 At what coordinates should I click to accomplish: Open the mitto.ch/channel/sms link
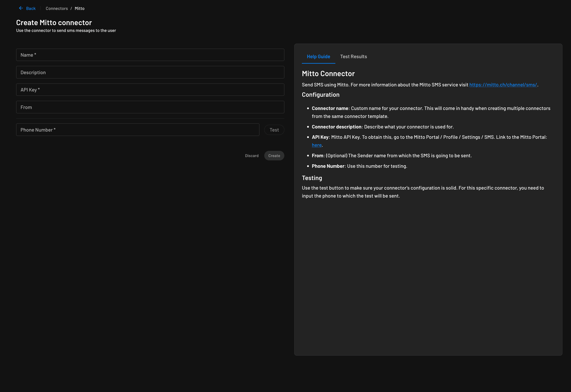503,85
